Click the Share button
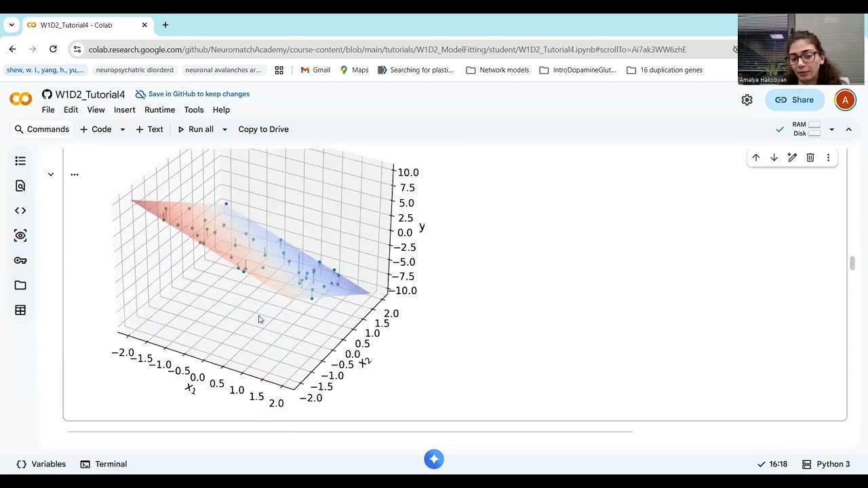868x488 pixels. tap(794, 100)
